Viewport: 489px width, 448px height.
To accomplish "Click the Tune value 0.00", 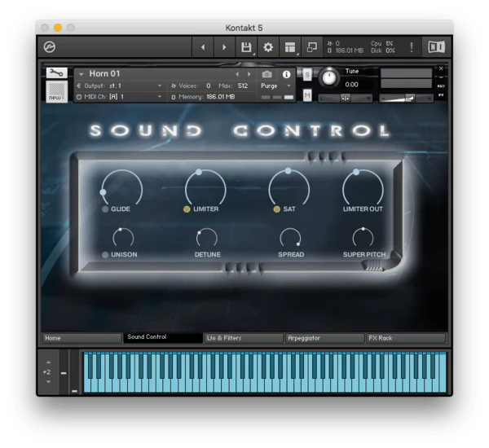I will click(351, 85).
